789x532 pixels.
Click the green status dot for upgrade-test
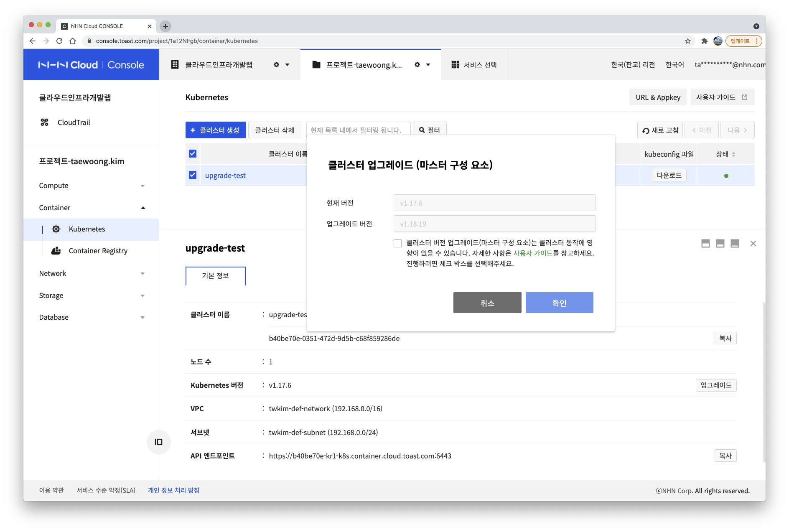(726, 176)
